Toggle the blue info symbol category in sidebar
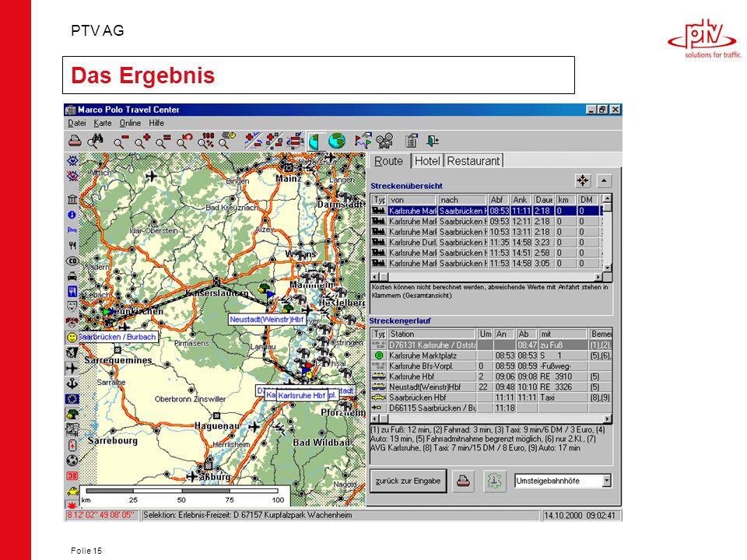The width and height of the screenshot is (747, 560). pos(72,215)
